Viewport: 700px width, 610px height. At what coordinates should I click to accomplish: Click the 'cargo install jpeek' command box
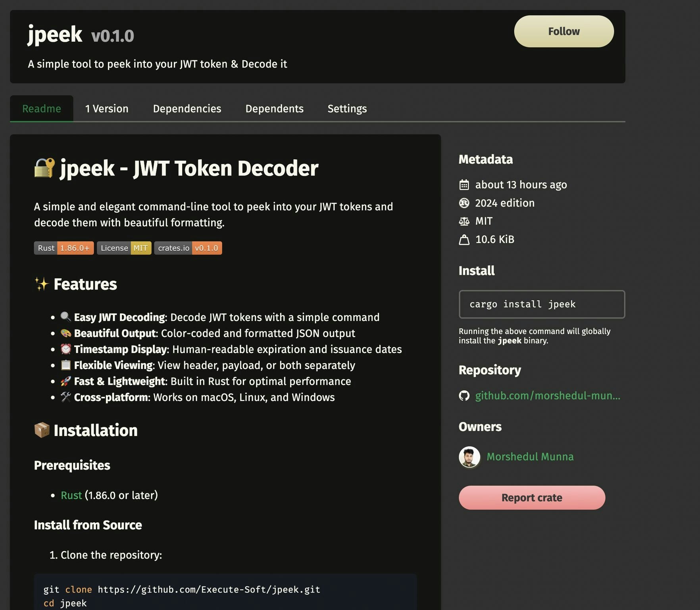click(542, 304)
